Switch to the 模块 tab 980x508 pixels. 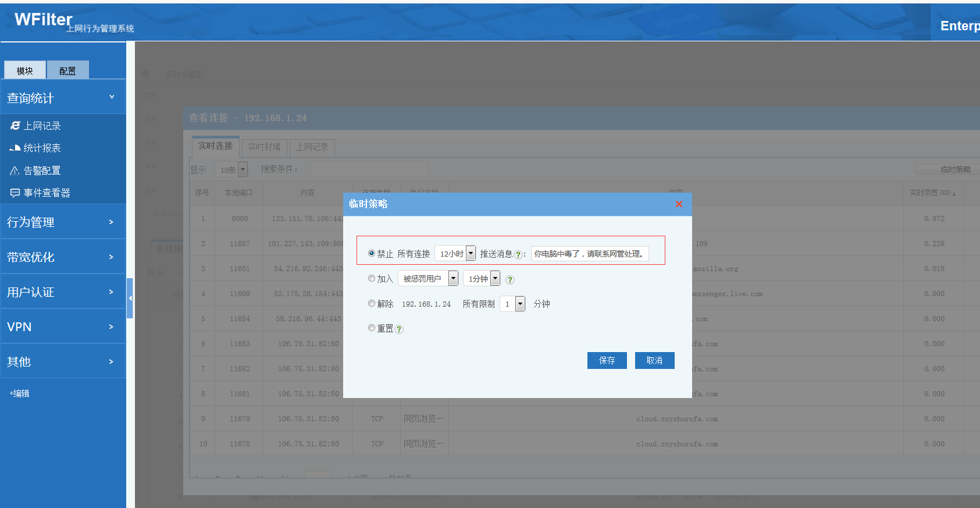pos(25,70)
